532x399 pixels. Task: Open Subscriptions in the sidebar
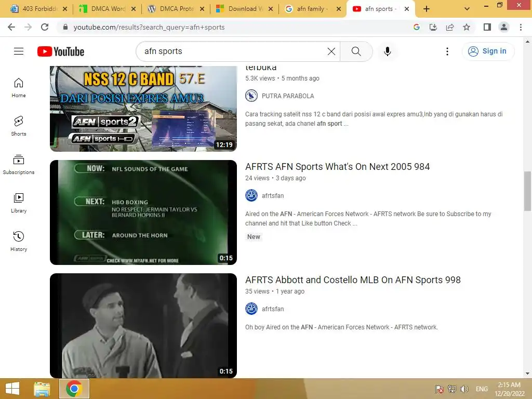click(x=19, y=165)
